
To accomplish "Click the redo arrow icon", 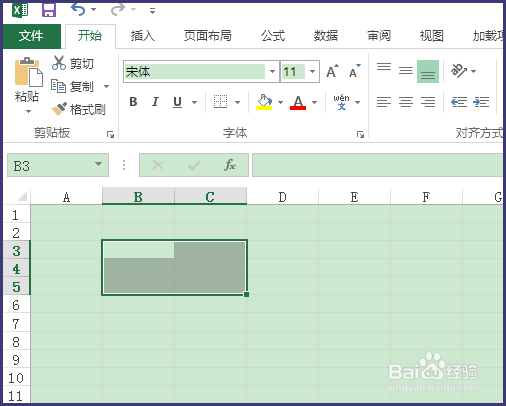I will [117, 9].
